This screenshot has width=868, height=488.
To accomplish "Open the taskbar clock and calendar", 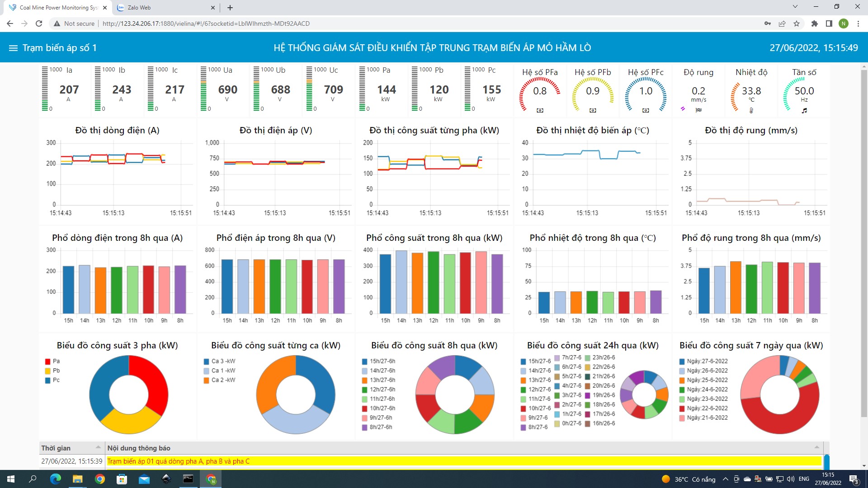I will (828, 479).
